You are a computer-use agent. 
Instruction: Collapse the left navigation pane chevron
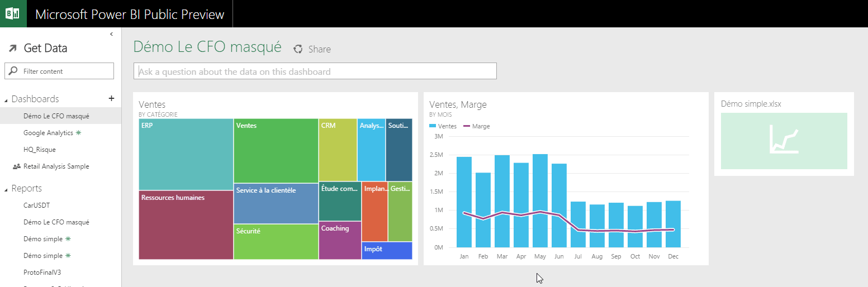click(111, 34)
